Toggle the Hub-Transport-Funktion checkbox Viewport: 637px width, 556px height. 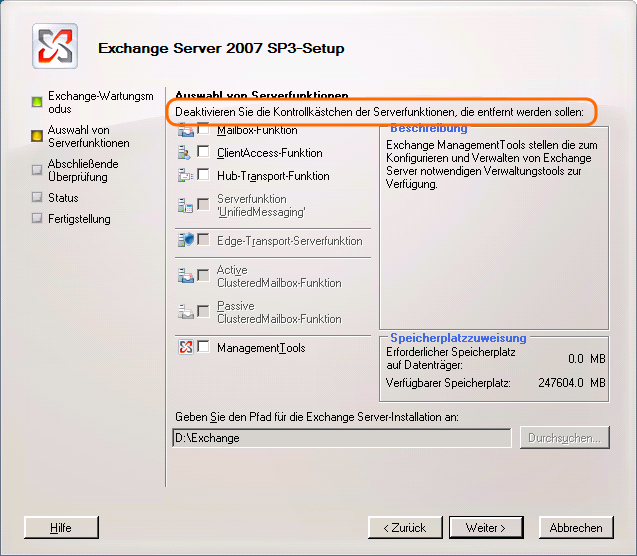point(204,176)
